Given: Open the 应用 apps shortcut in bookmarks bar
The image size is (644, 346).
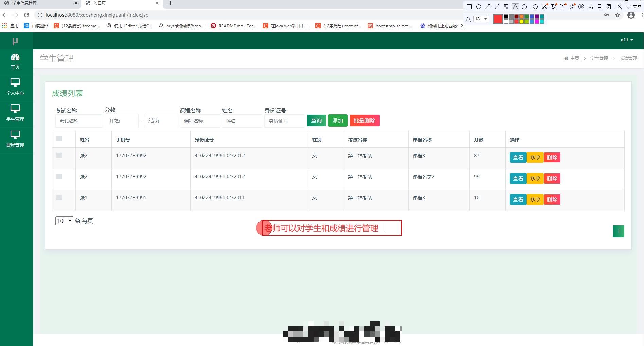Looking at the screenshot, I should pos(10,26).
